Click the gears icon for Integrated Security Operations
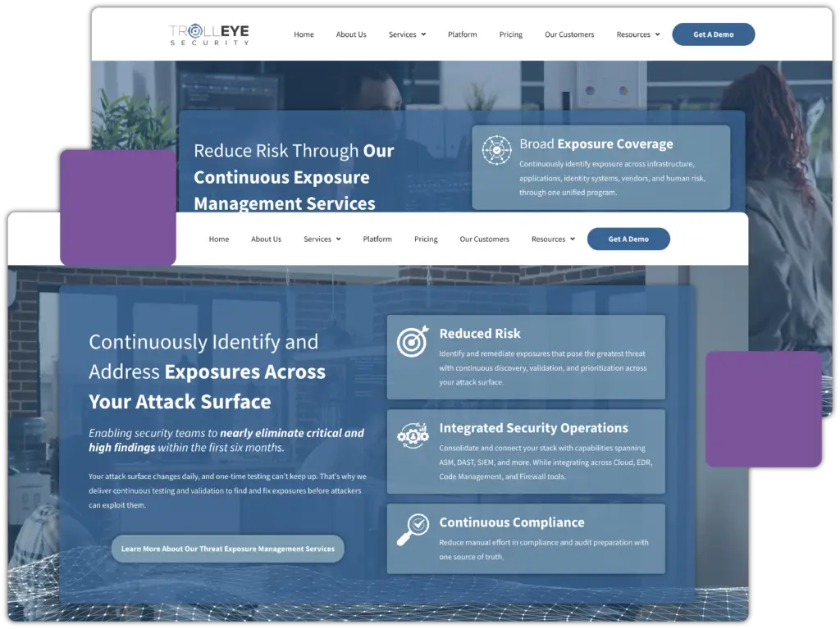 pos(413,435)
